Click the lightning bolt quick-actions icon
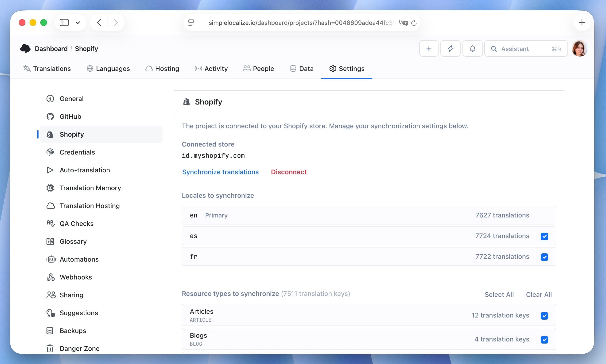Viewport: 606px width, 364px height. point(451,48)
